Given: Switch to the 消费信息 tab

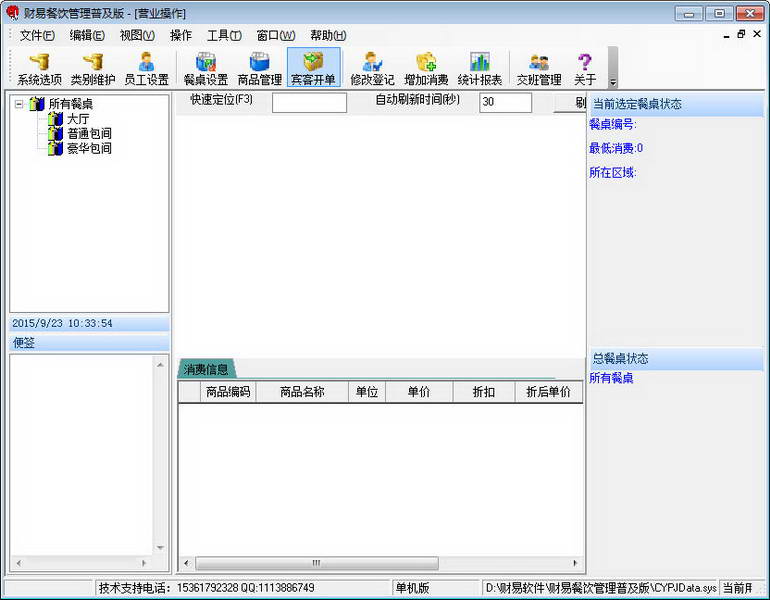Looking at the screenshot, I should [x=206, y=369].
